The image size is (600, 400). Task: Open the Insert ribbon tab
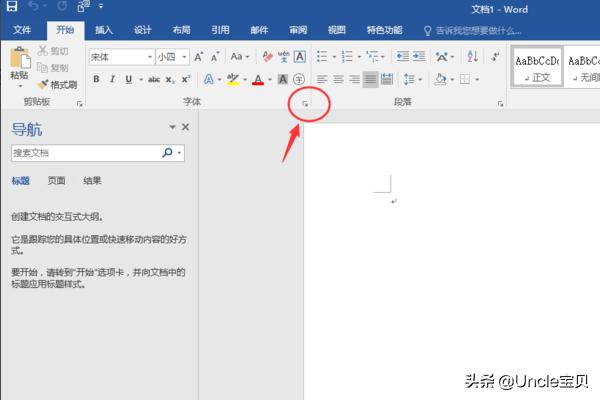point(104,30)
